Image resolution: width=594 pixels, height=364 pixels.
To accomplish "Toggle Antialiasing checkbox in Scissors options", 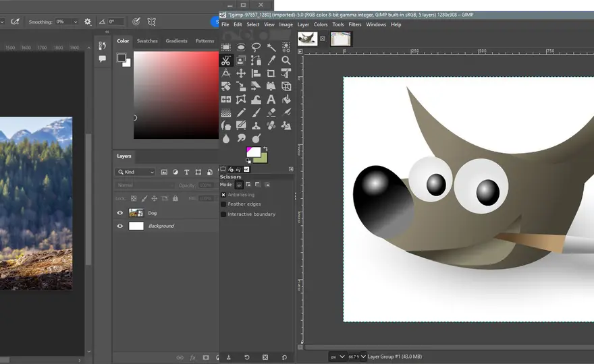I will click(x=223, y=195).
